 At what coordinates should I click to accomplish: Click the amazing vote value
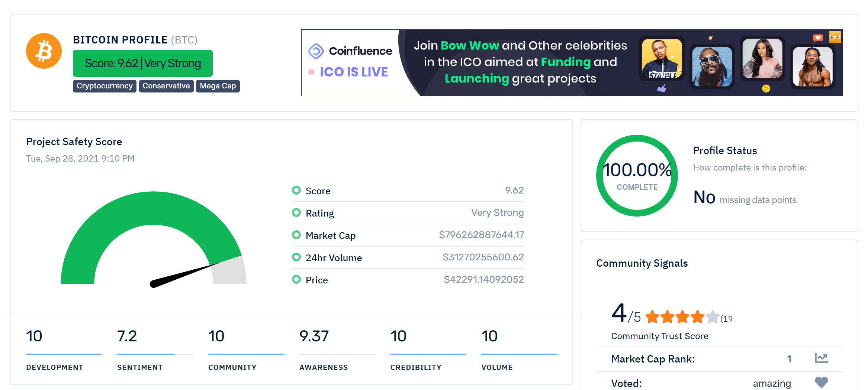[x=772, y=383]
